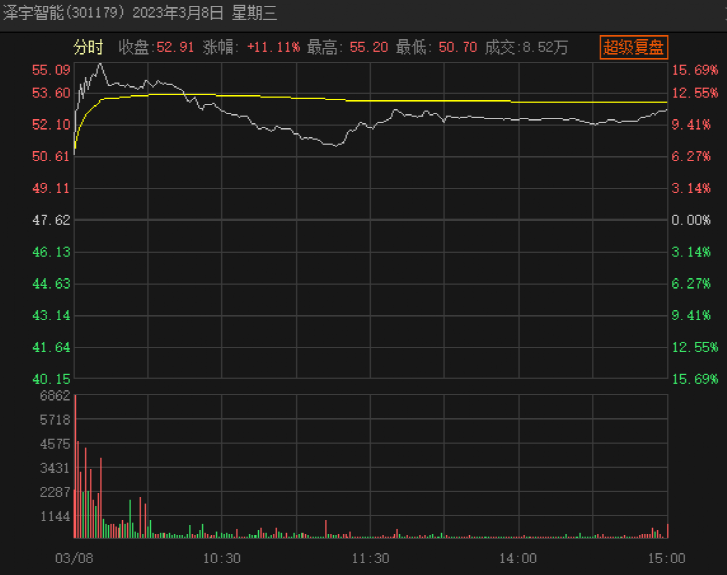The image size is (727, 575).
Task: Select the 分时 tab
Action: tap(88, 47)
